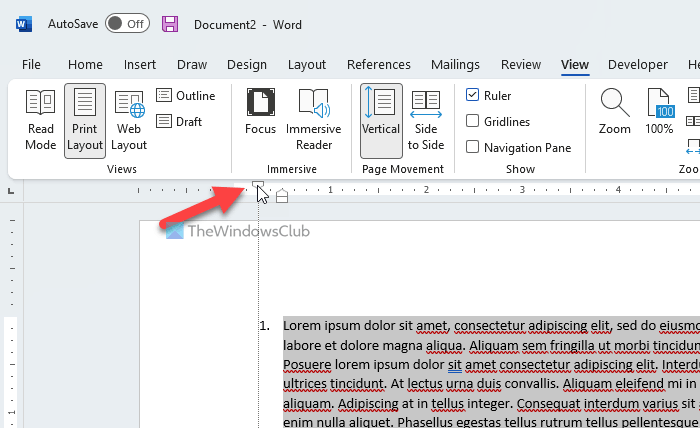Click the Outline view button
Viewport: 700px width, 428px height.
[186, 96]
